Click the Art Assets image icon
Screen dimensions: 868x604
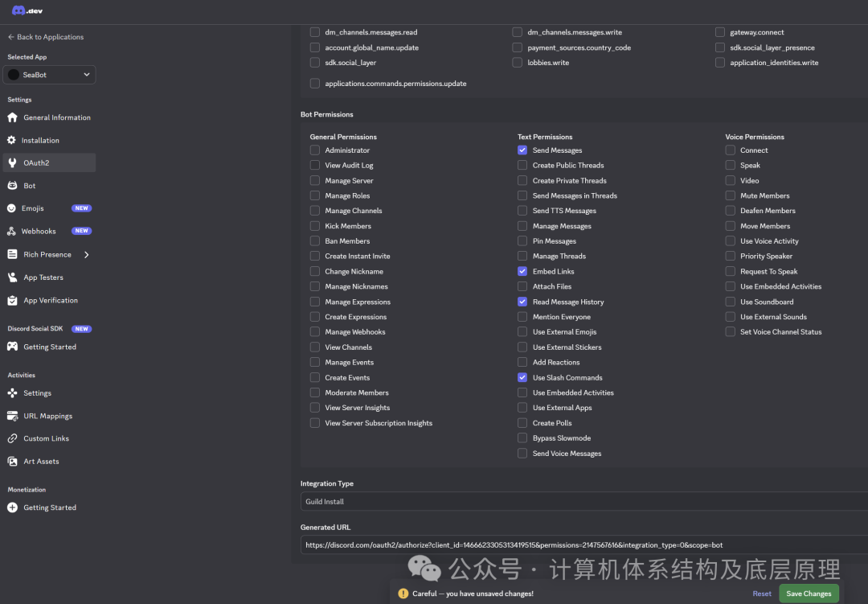click(x=12, y=461)
